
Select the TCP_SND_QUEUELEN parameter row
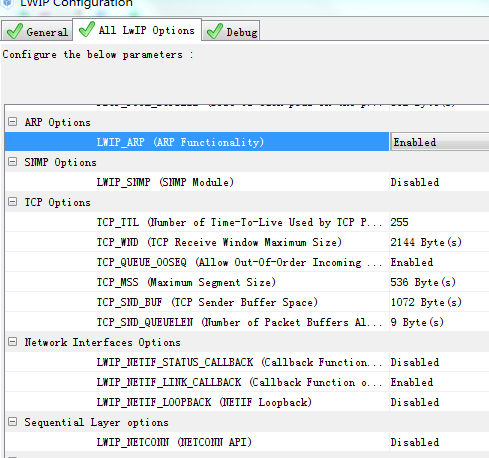coord(197,322)
